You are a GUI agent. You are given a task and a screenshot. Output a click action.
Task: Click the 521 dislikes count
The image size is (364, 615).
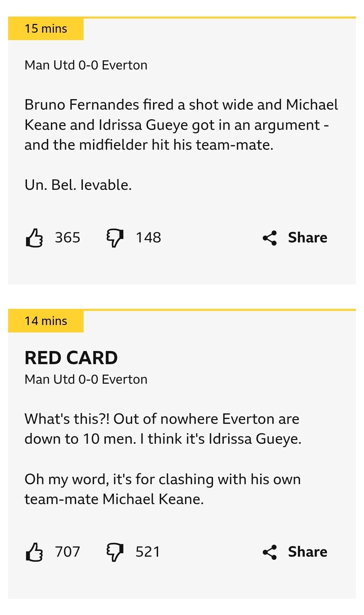click(148, 552)
